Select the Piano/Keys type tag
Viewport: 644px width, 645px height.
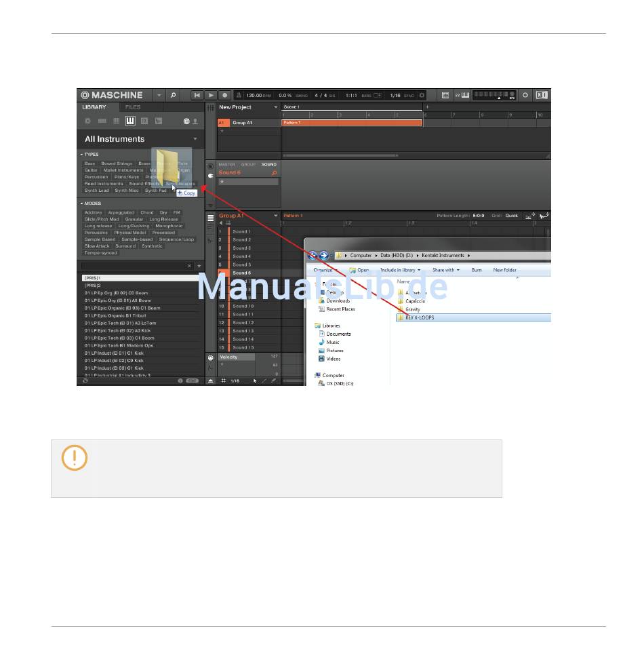click(127, 177)
